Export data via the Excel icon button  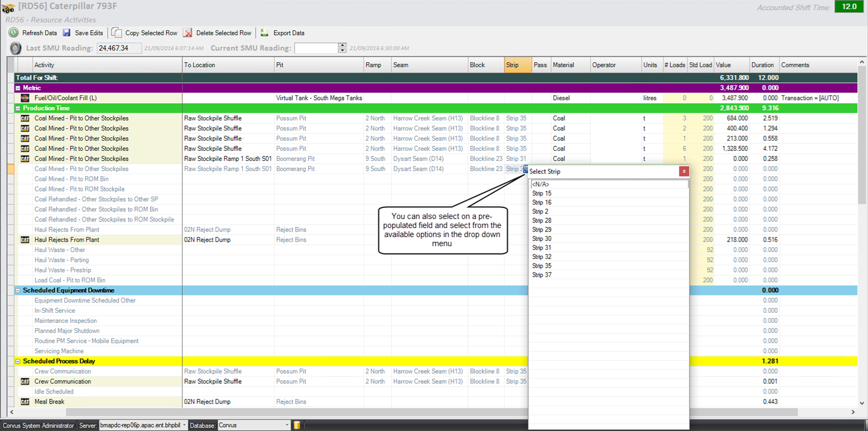282,33
